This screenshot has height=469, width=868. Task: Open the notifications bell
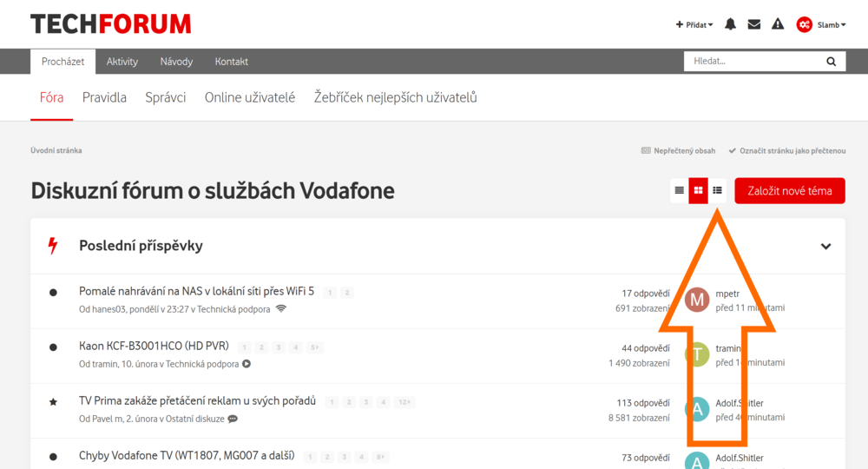[x=730, y=24]
